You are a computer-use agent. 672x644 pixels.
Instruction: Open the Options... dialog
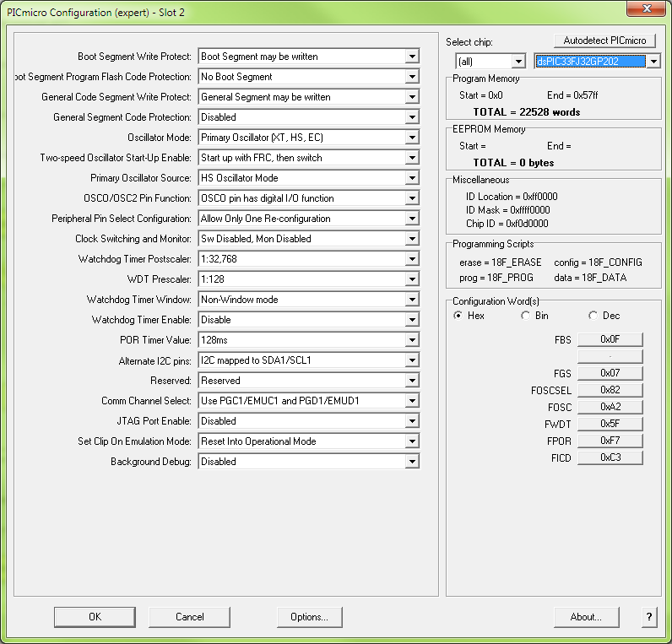tap(310, 617)
